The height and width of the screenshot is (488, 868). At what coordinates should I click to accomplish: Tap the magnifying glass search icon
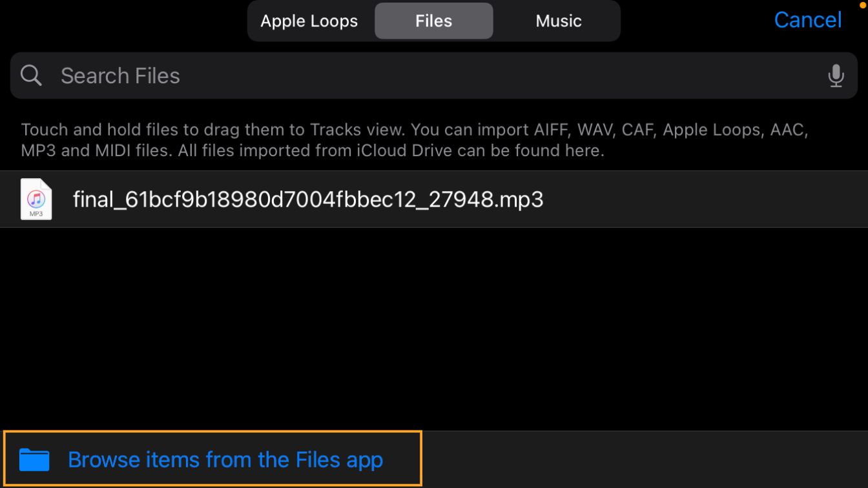point(31,76)
